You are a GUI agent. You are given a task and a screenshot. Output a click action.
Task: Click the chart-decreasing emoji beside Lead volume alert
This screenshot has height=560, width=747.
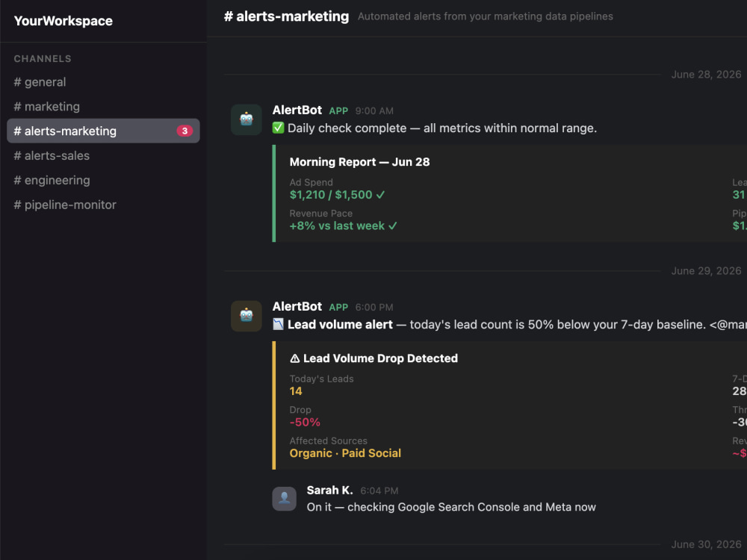point(278,324)
